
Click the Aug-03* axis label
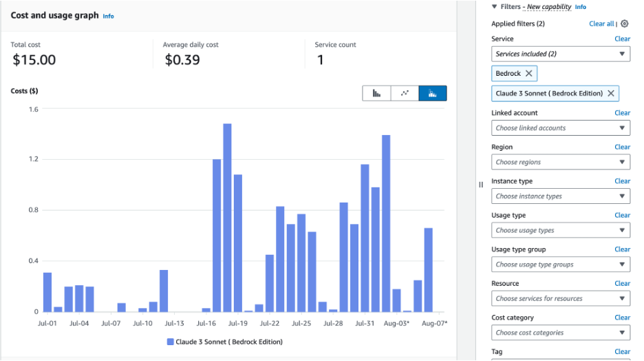[x=396, y=323]
